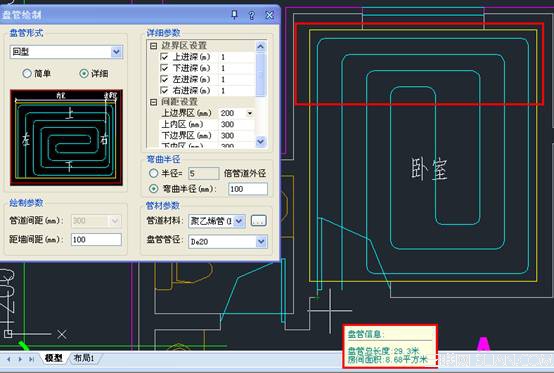Click the next-tab right arrow

coord(20,359)
